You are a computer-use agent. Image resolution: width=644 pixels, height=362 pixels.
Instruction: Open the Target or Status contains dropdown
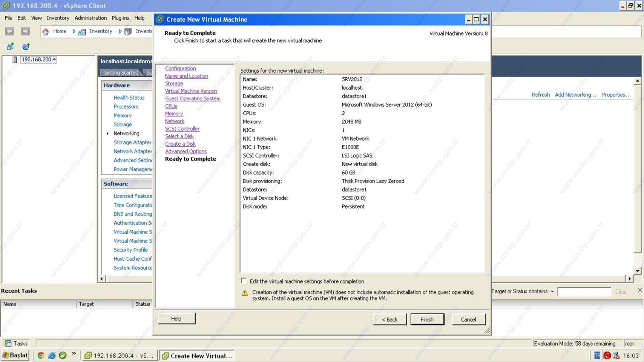pos(552,291)
